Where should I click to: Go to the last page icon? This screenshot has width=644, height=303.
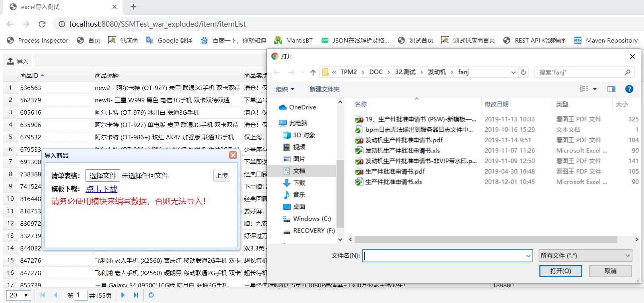click(x=136, y=295)
